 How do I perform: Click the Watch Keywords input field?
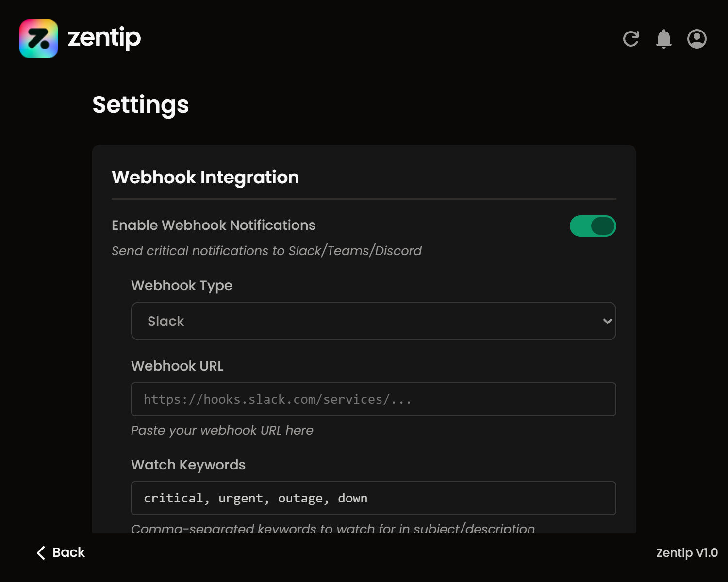(374, 498)
